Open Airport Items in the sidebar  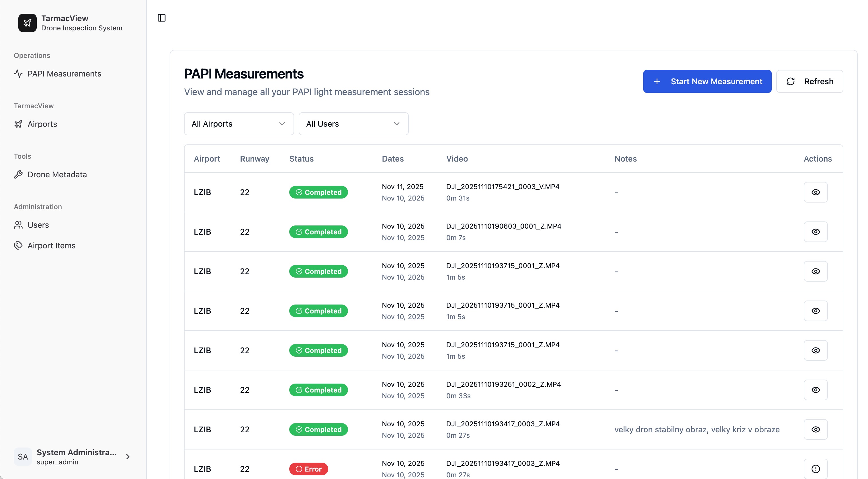click(x=51, y=246)
